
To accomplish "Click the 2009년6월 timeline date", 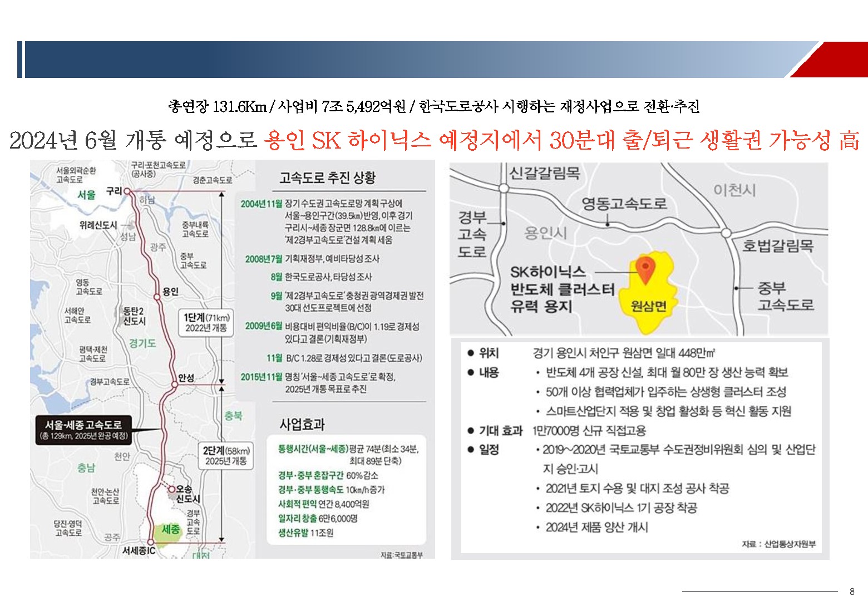I will click(x=264, y=326).
